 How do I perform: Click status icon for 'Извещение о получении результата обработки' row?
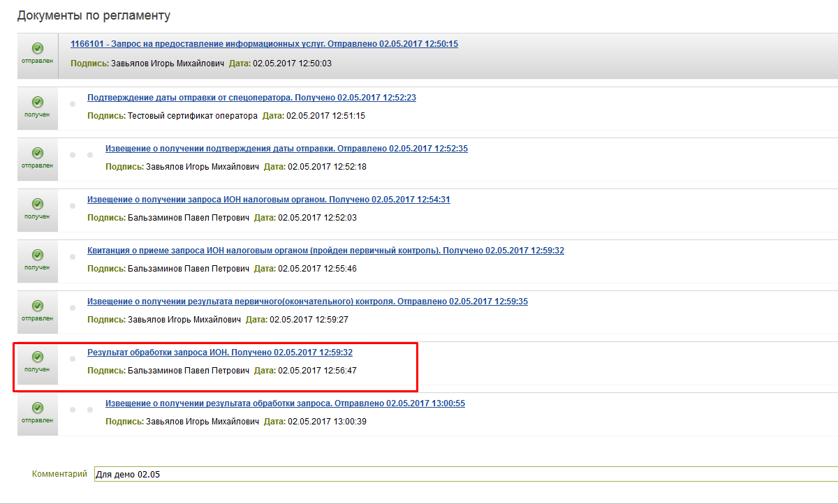click(38, 408)
